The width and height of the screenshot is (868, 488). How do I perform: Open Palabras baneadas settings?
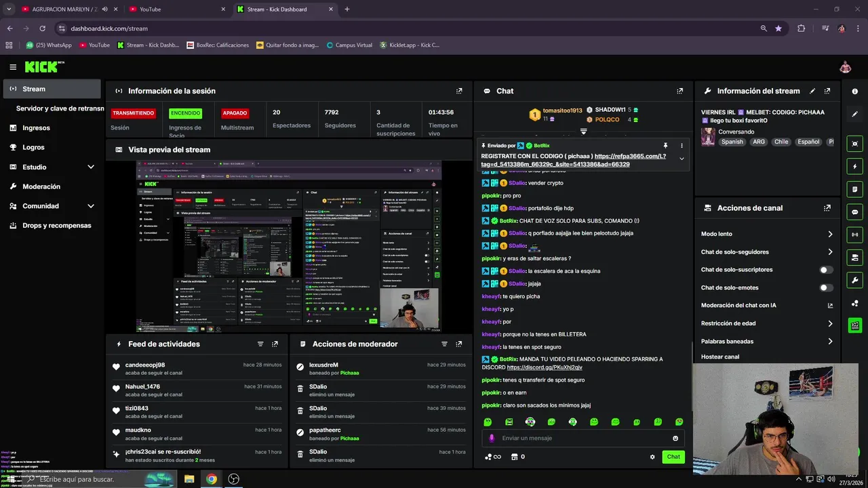click(x=767, y=342)
